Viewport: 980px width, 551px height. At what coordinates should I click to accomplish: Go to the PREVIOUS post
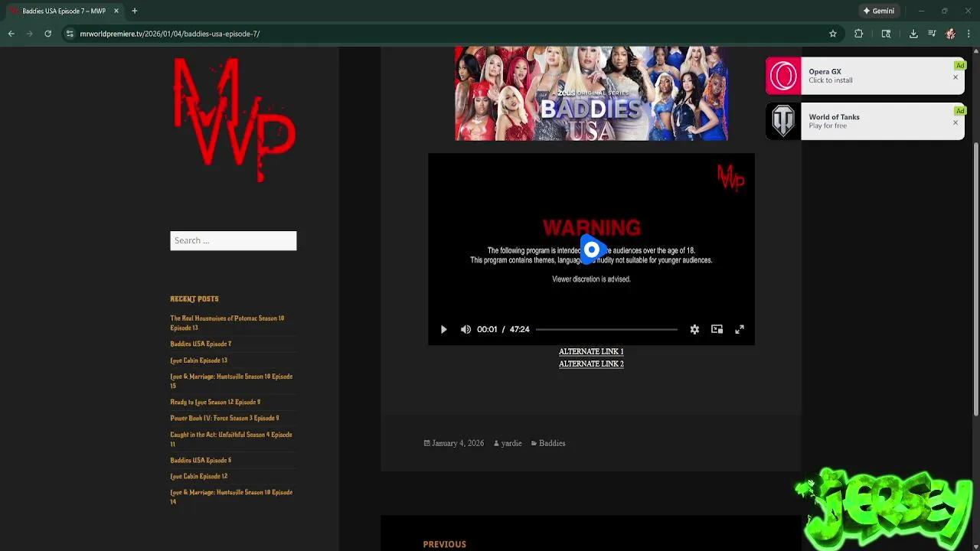tap(444, 544)
